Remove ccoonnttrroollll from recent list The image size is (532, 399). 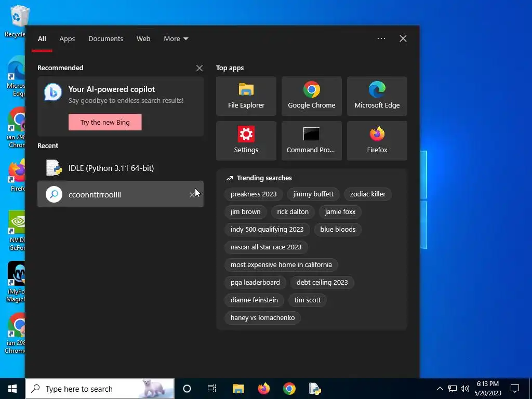tap(192, 194)
